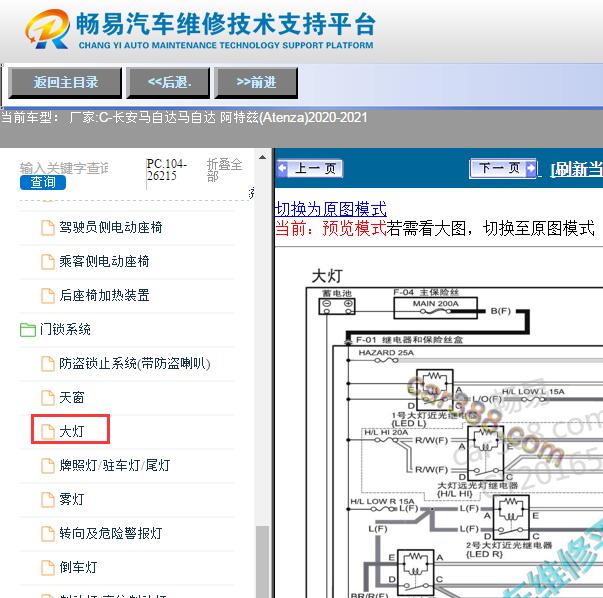Open 驾驶员侧电动座椅 tree item
603x598 pixels.
pos(110,228)
